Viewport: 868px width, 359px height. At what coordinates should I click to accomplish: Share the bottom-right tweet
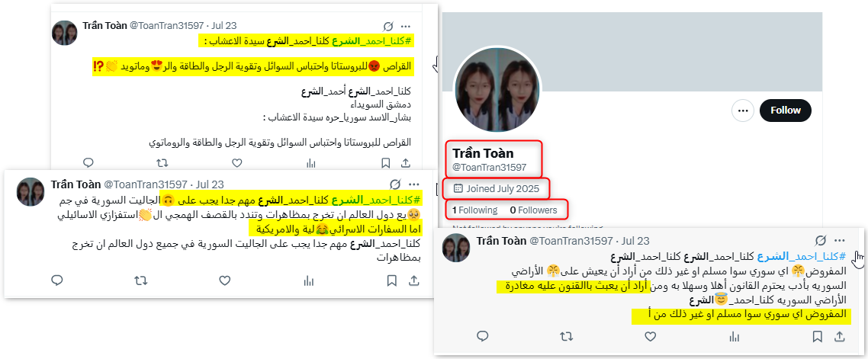(x=839, y=336)
